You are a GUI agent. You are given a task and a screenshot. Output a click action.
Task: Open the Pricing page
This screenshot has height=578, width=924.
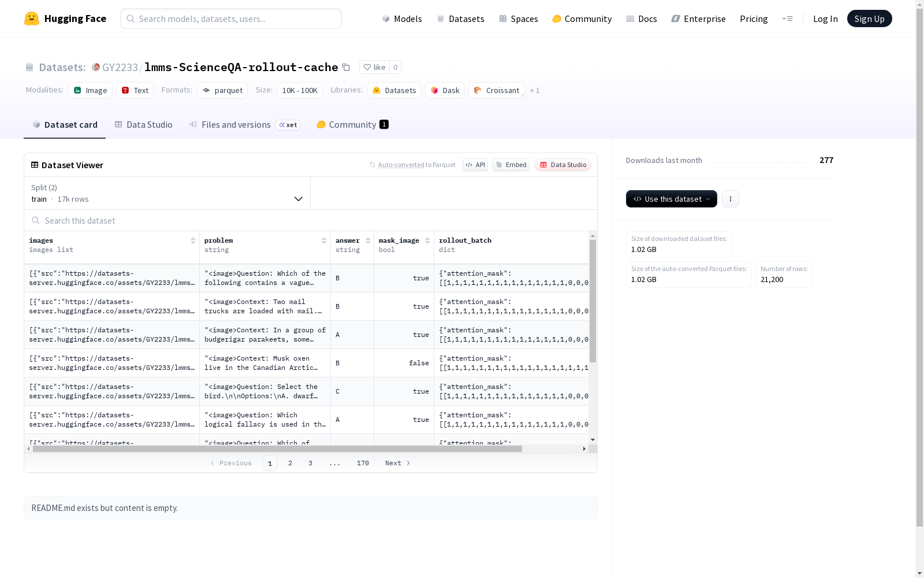(x=754, y=18)
